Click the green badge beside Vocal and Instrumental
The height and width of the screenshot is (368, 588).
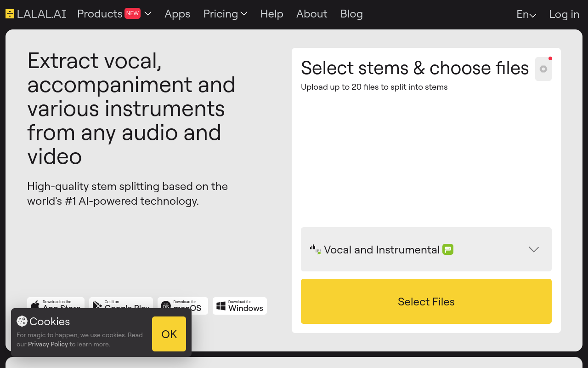click(x=448, y=249)
